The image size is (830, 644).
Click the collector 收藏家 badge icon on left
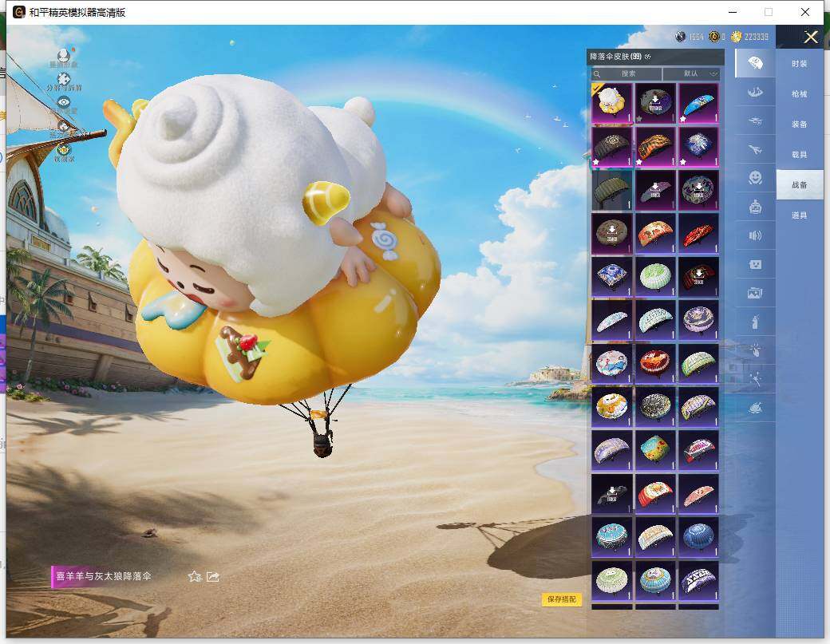[64, 150]
